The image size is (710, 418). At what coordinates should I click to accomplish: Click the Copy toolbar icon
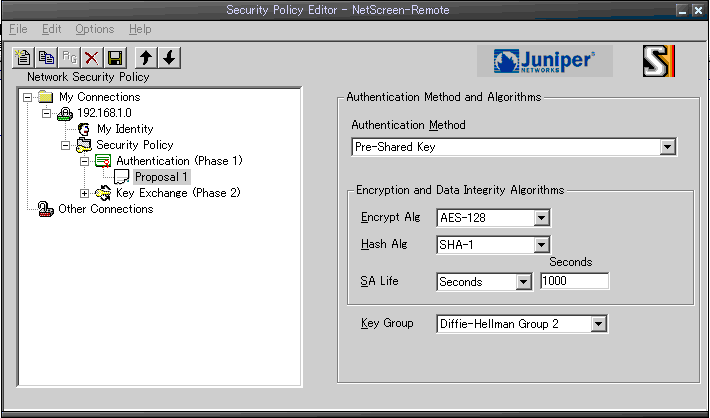(x=46, y=58)
